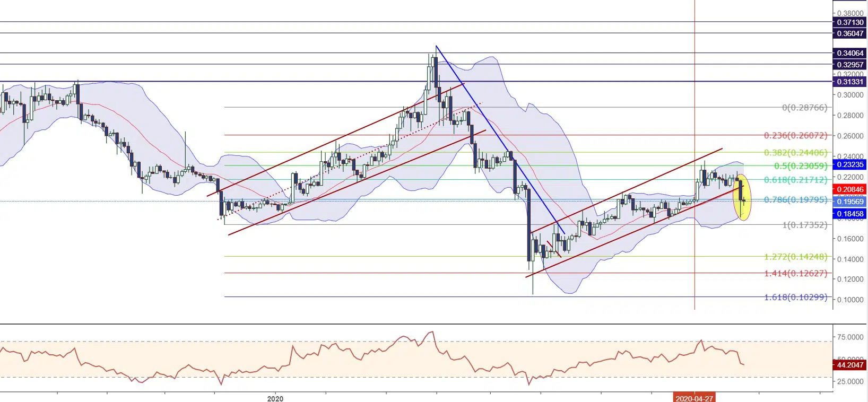Click the red 0.20846 price label
Viewport: 868px width, 402px height.
click(850, 189)
